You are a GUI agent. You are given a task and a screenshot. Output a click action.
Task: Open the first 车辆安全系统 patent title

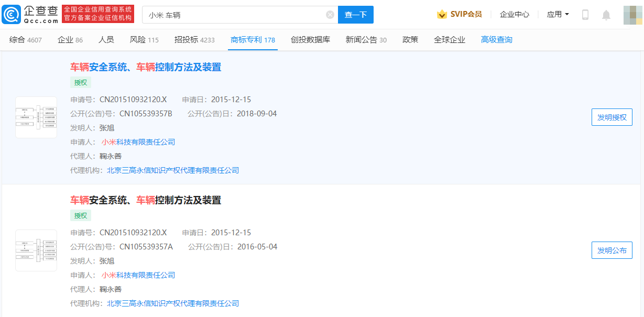click(145, 67)
